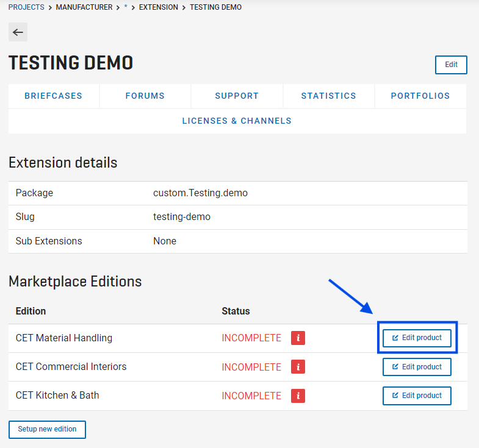479x448 pixels.
Task: Click the Setup new edition button
Action: pyautogui.click(x=47, y=429)
